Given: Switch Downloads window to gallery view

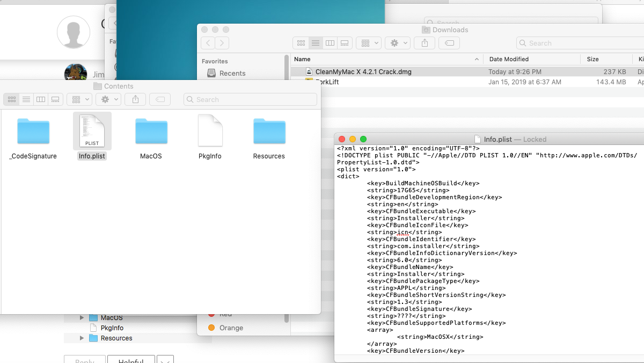Looking at the screenshot, I should 345,43.
